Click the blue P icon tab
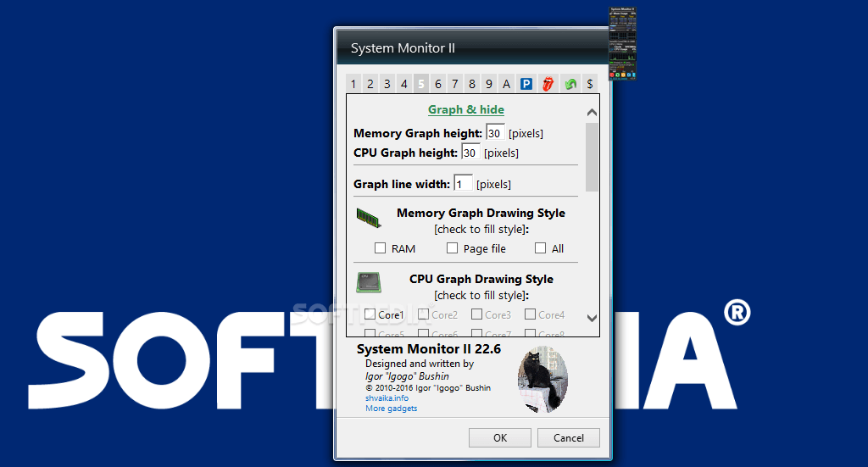This screenshot has width=868, height=467. pos(526,84)
